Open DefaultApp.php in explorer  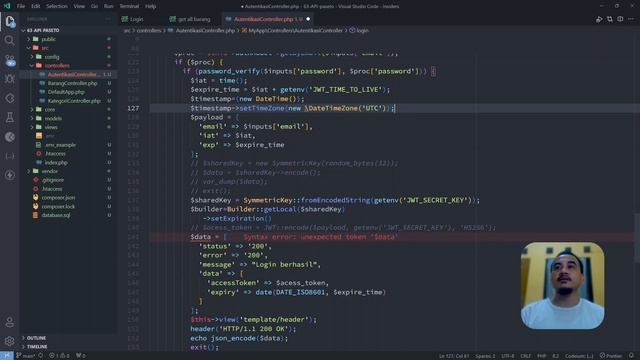(x=66, y=92)
